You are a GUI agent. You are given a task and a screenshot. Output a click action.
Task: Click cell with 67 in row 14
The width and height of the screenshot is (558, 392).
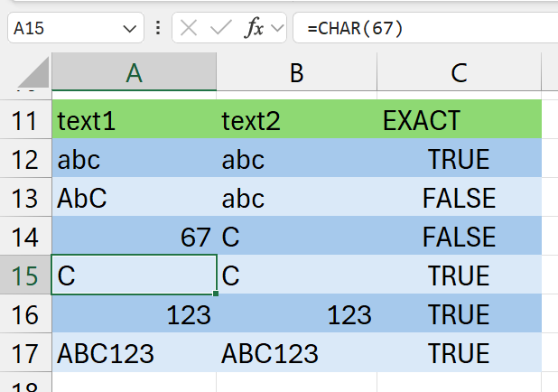(x=134, y=237)
